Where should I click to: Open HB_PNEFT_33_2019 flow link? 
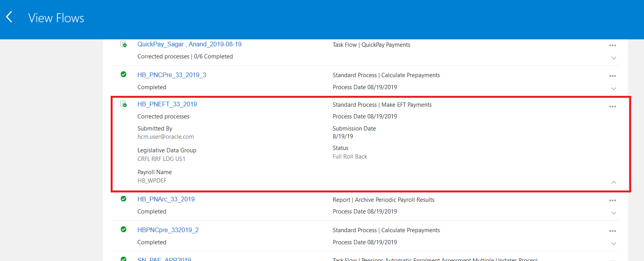tap(167, 104)
